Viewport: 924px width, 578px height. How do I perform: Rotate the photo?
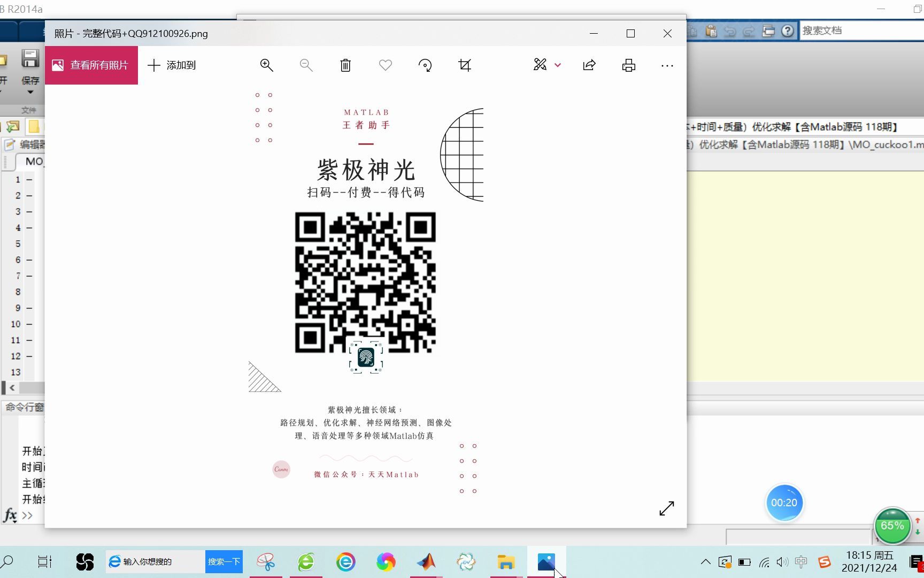pyautogui.click(x=425, y=65)
